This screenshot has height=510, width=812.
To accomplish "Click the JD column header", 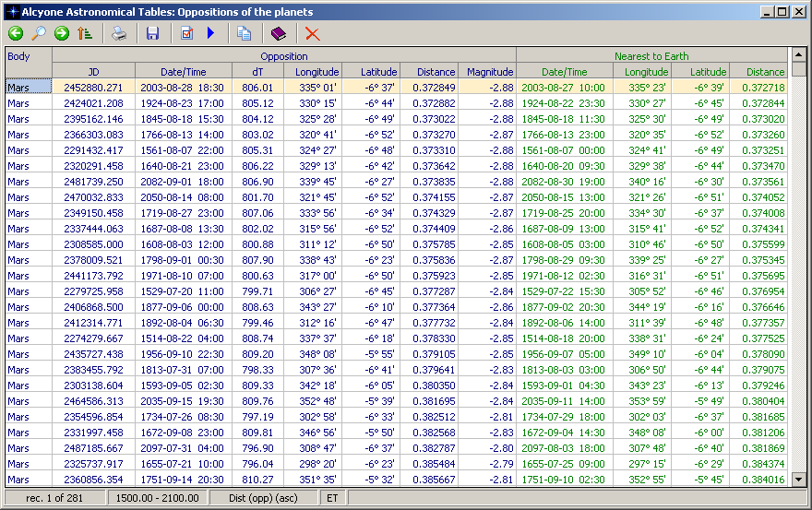I will coord(93,71).
